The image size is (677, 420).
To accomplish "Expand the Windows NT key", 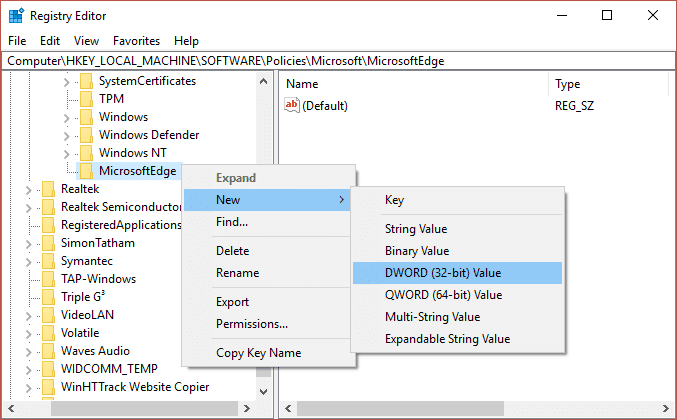I will (x=66, y=154).
